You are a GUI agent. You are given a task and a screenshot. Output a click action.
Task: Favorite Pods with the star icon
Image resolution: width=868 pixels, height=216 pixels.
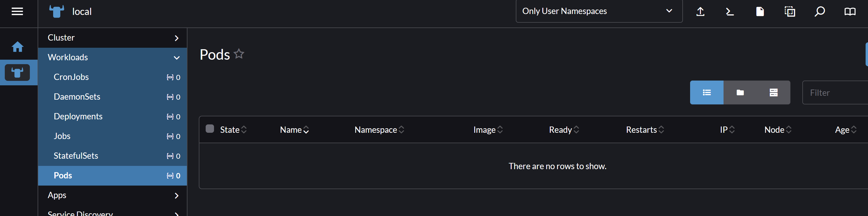pyautogui.click(x=239, y=54)
